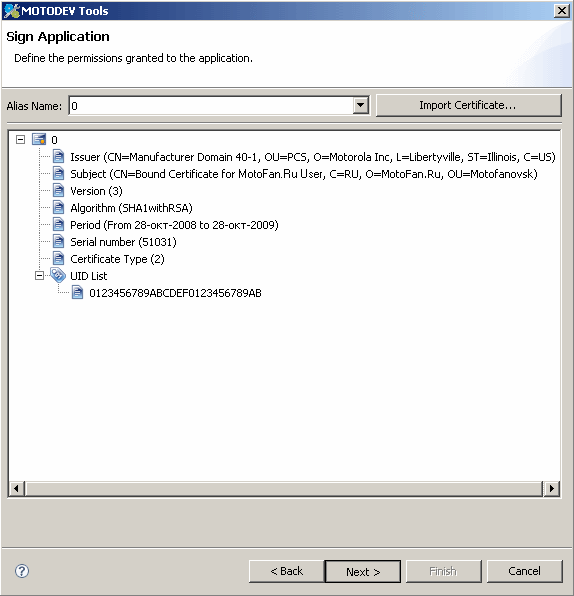Close the MOTODEV Tools dialog

coord(562,11)
